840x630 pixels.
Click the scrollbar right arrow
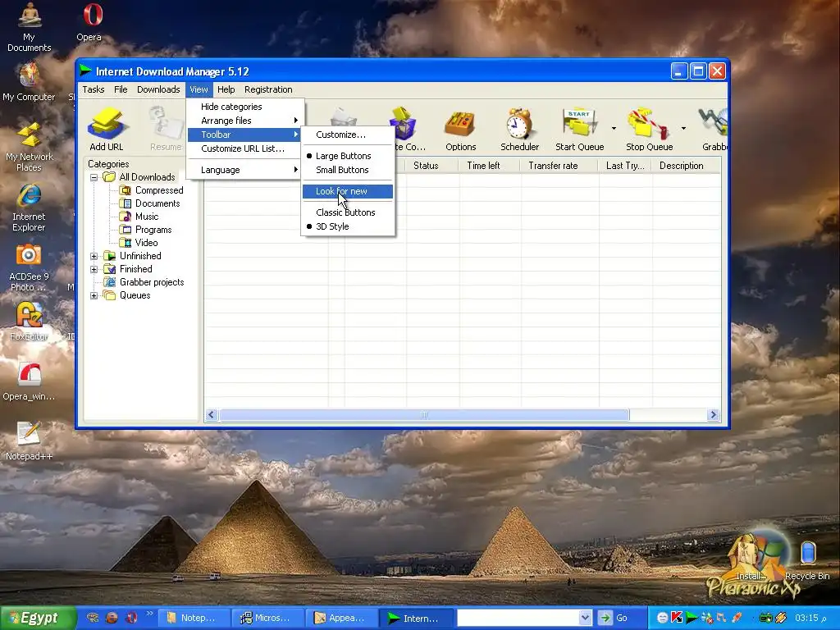click(x=713, y=414)
